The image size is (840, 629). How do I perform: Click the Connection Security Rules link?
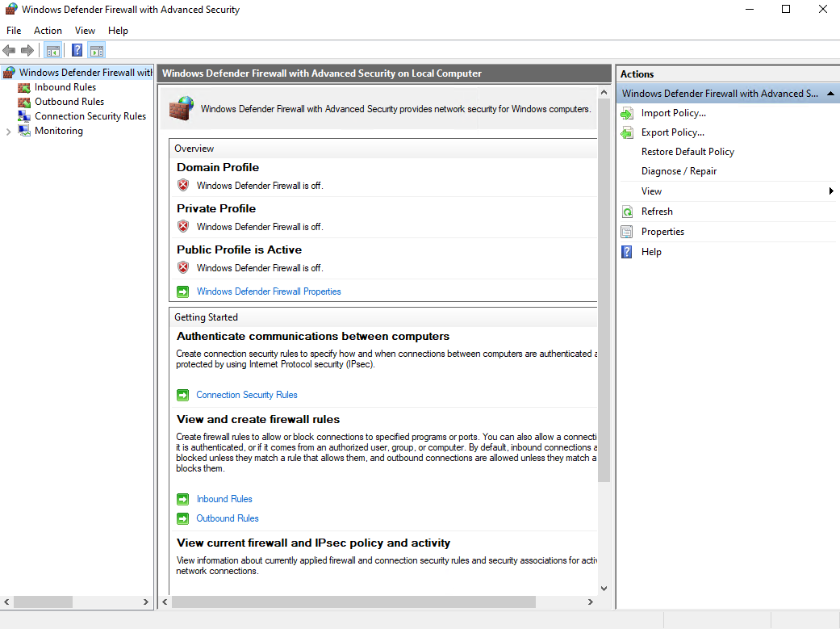pyautogui.click(x=246, y=394)
